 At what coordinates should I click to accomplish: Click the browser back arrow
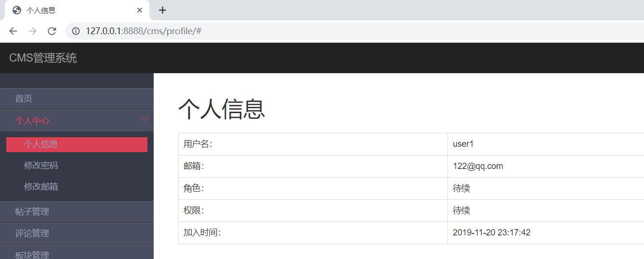tap(13, 31)
